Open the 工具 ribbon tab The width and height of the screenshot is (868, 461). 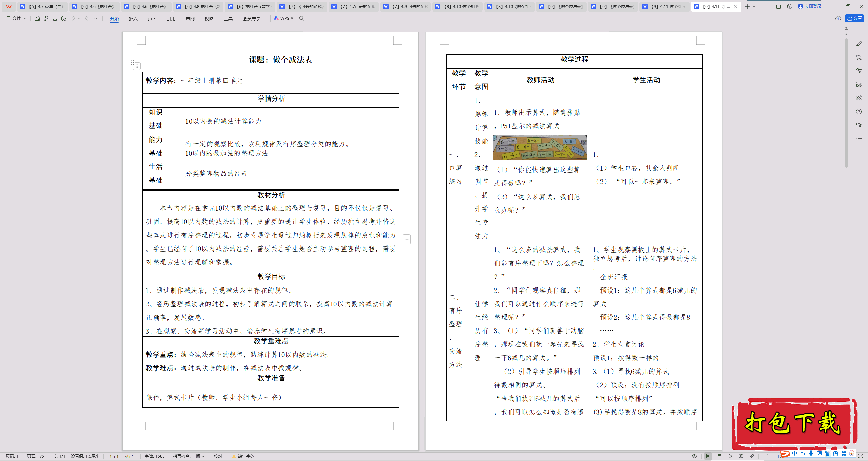coord(228,19)
